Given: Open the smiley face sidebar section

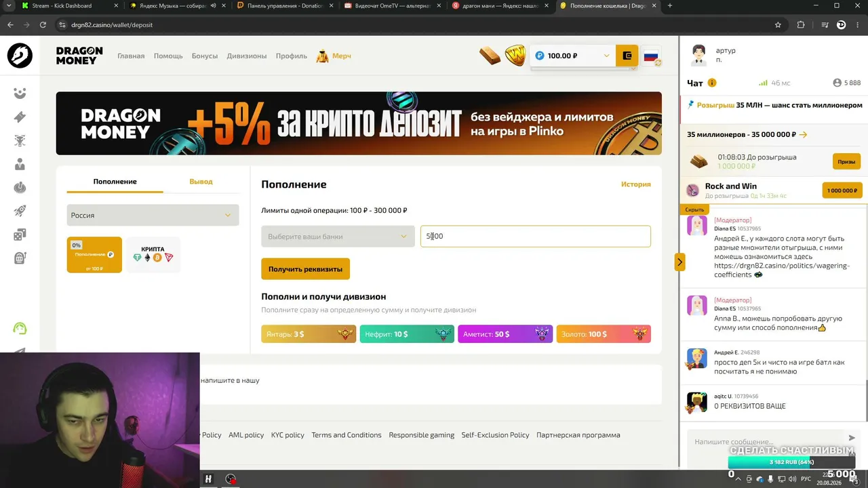Looking at the screenshot, I should point(20,93).
